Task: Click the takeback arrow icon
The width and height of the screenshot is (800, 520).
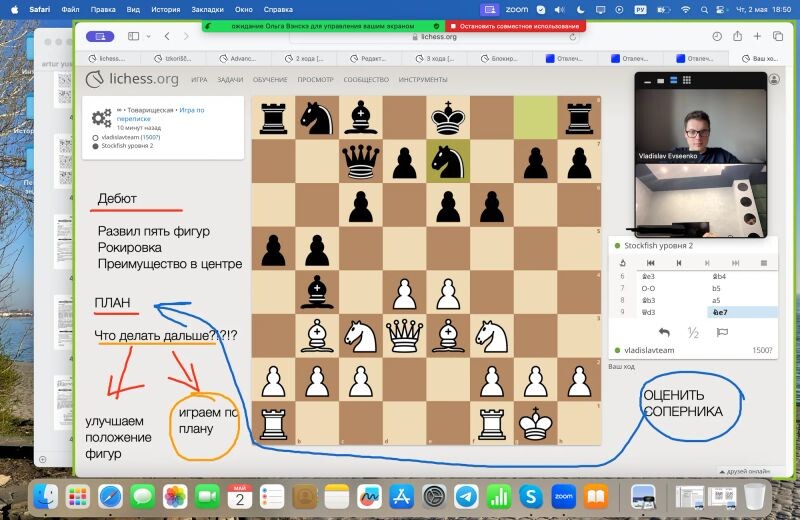Action: [x=663, y=333]
